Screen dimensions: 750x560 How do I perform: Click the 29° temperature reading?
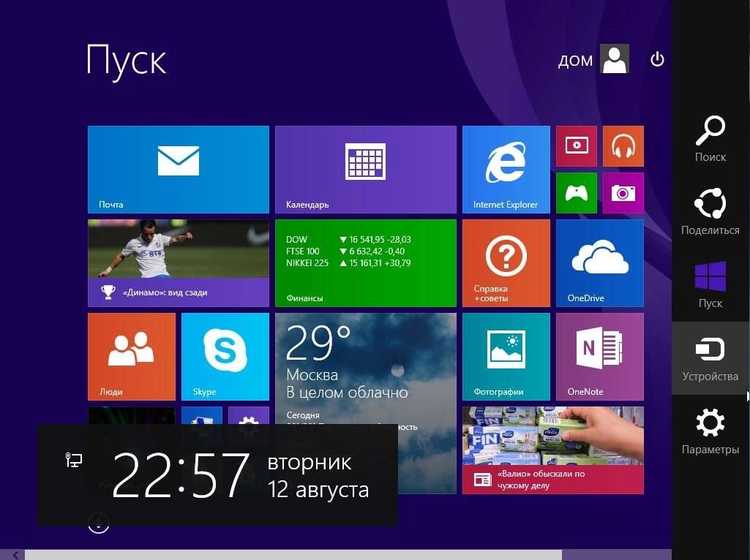pyautogui.click(x=318, y=343)
